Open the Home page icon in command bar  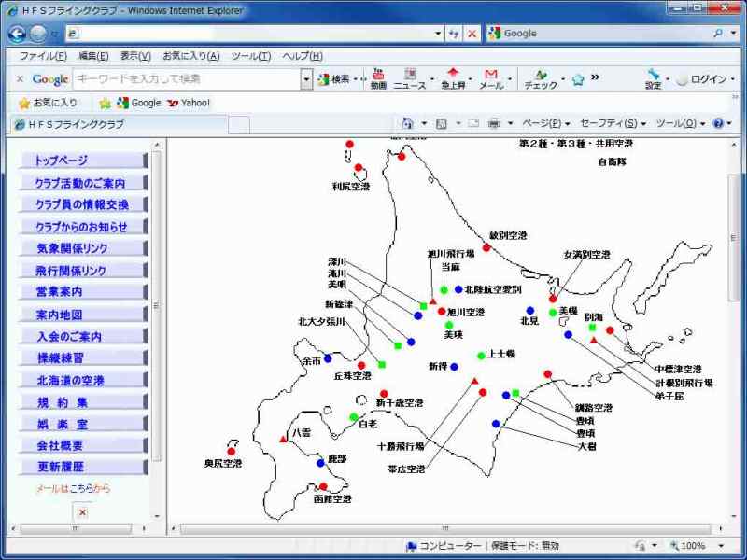407,123
